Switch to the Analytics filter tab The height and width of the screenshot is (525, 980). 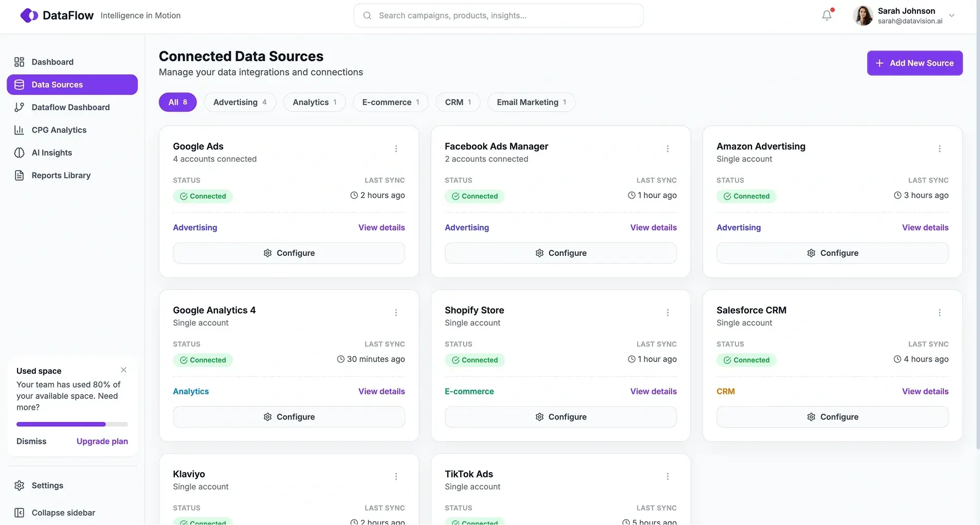tap(314, 102)
